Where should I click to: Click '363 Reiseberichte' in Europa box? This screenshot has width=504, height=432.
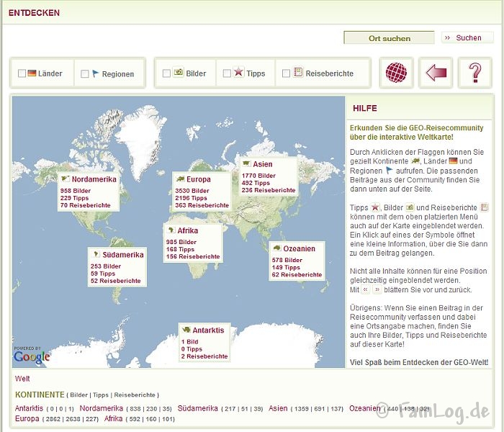click(202, 205)
